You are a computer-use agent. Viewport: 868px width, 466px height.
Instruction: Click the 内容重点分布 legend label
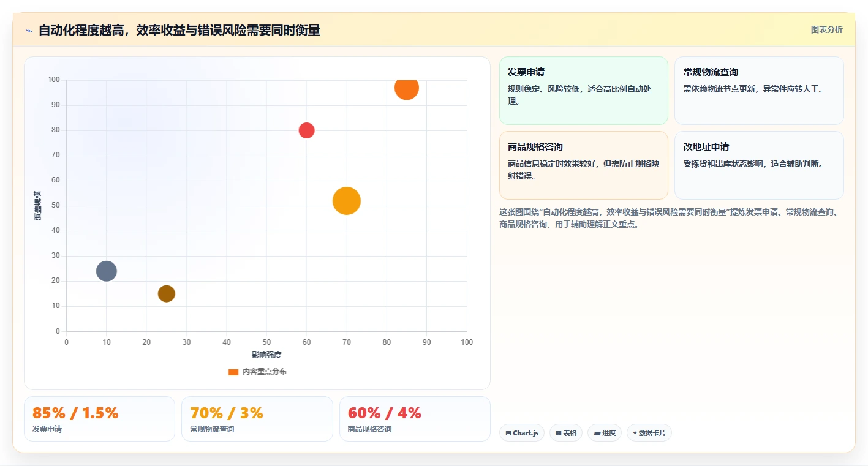click(265, 372)
